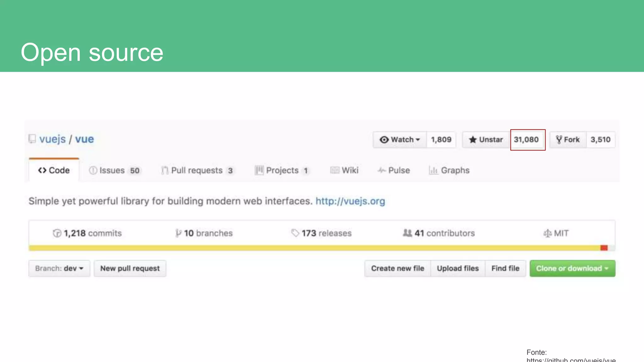Open the Branch: dev dropdown

[59, 268]
